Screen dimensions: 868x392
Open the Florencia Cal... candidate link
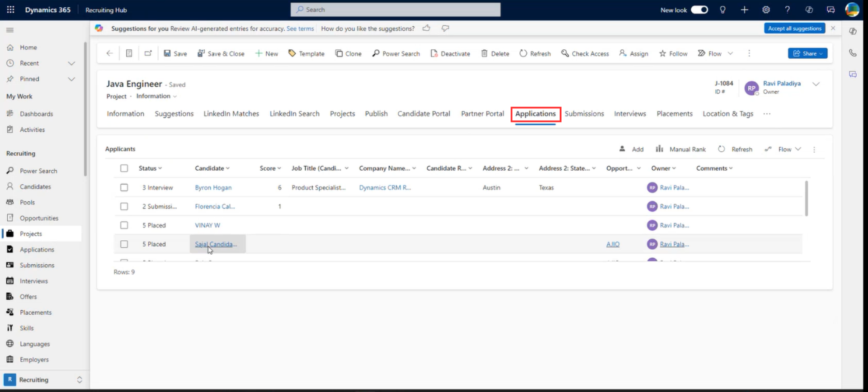pos(215,206)
